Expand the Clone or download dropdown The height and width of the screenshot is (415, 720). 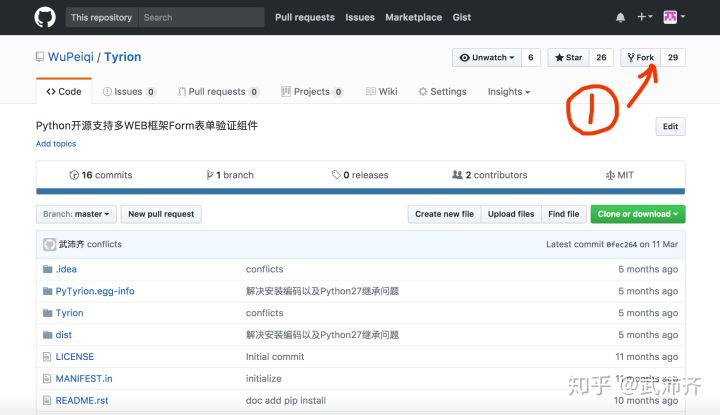638,214
